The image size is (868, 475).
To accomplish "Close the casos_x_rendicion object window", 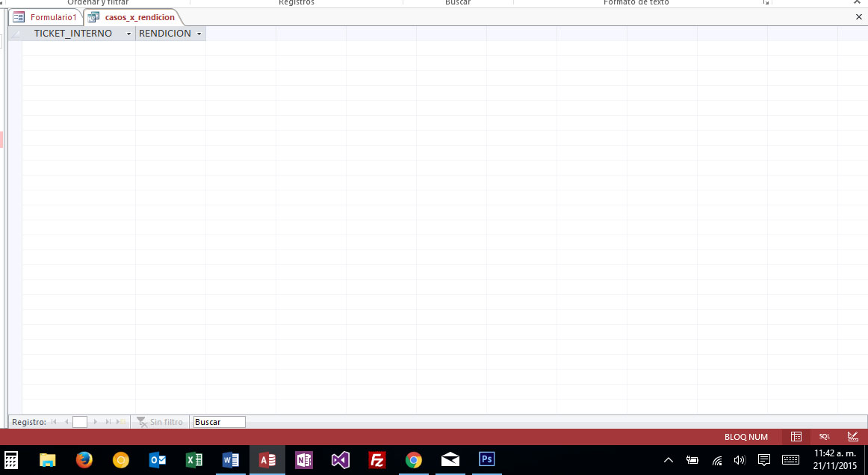I will [858, 17].
